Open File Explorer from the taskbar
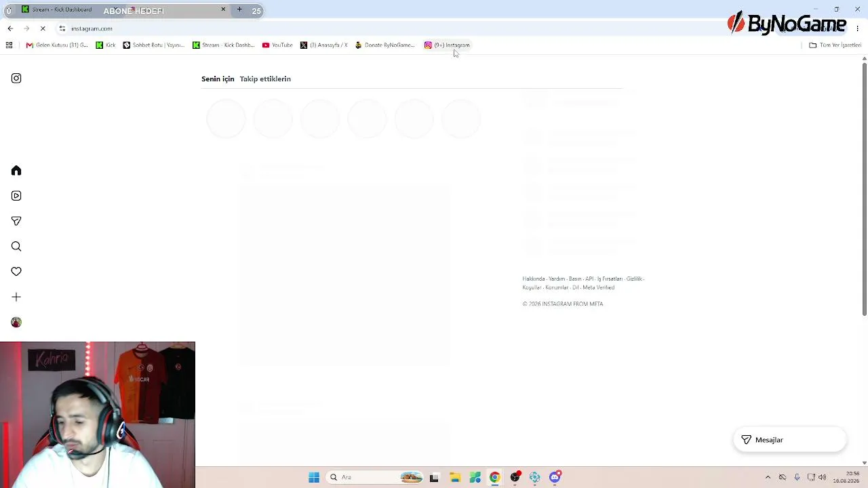Image resolution: width=868 pixels, height=488 pixels. tap(454, 477)
